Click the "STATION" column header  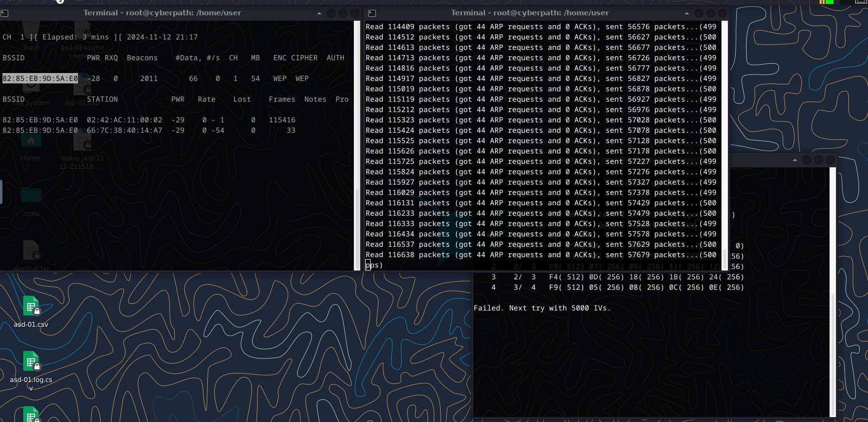[x=102, y=99]
